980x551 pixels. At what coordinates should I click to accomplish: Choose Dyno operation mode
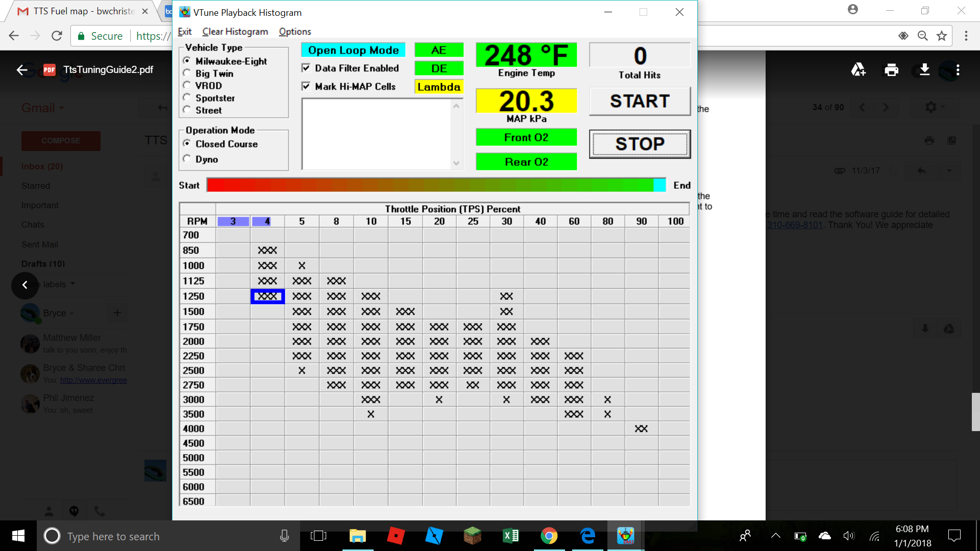(x=187, y=159)
